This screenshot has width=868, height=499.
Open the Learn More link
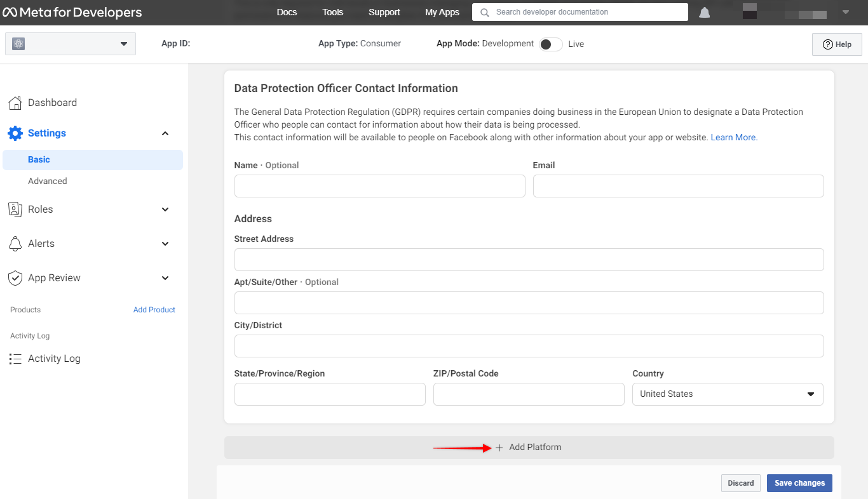(x=734, y=137)
